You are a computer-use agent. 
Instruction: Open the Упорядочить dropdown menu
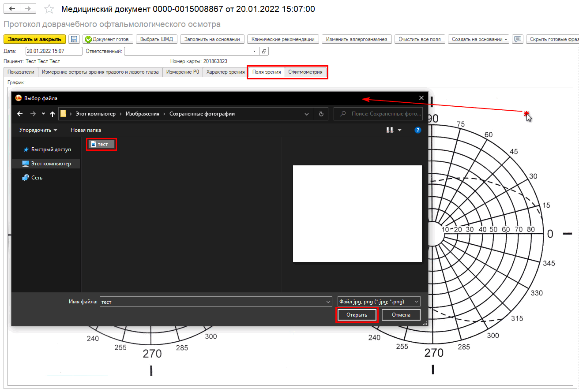click(x=38, y=130)
